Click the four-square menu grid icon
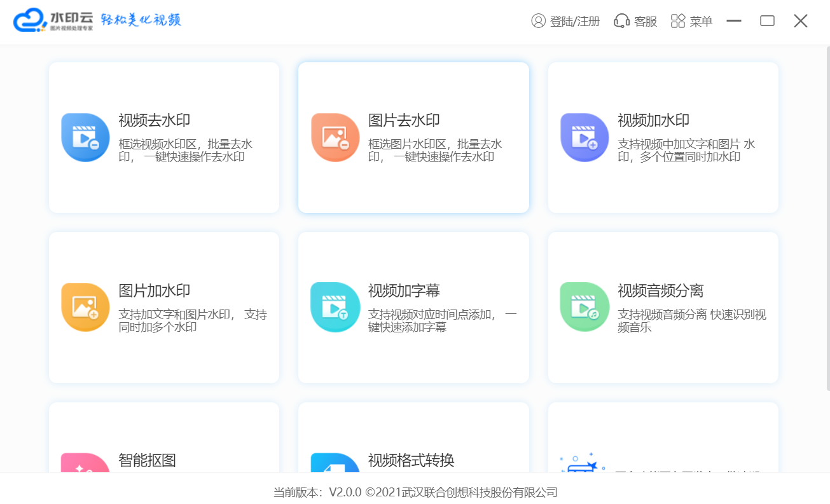Image resolution: width=830 pixels, height=504 pixels. (678, 21)
